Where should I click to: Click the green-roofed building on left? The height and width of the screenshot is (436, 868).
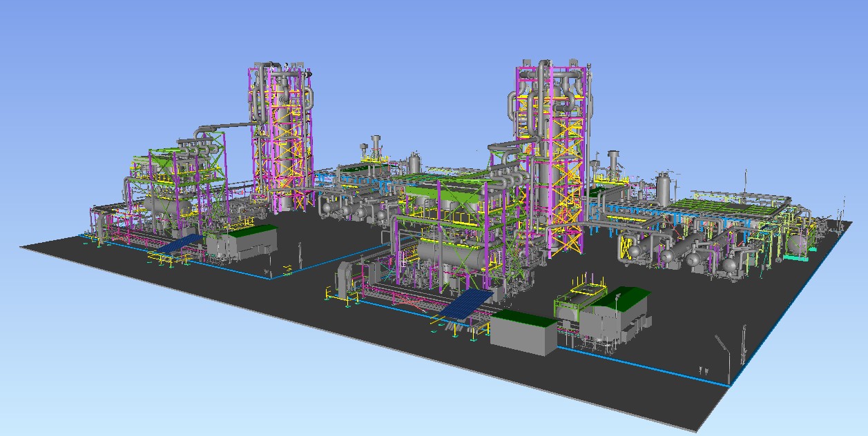243,240
